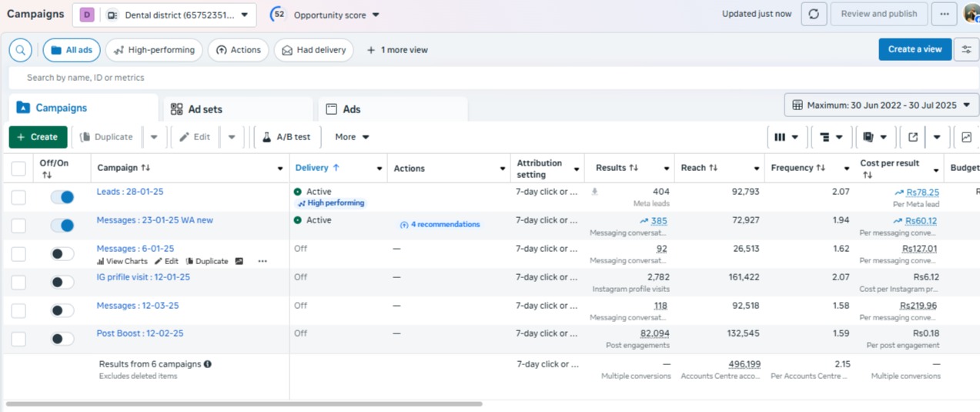Enable Post Boost : 12-02-25 campaign toggle
The image size is (980, 412).
pos(62,339)
